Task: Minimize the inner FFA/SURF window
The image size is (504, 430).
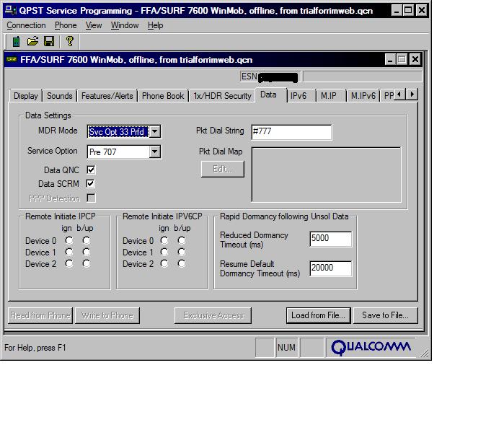Action: 390,59
